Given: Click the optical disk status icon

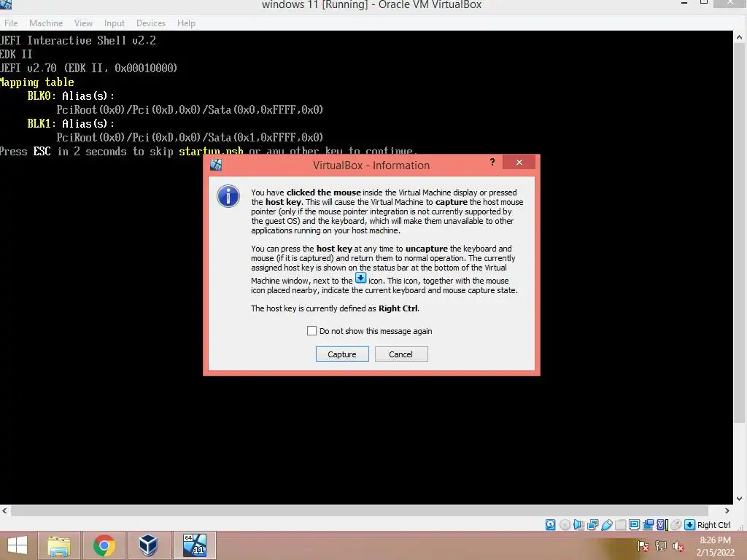Looking at the screenshot, I should 565,525.
